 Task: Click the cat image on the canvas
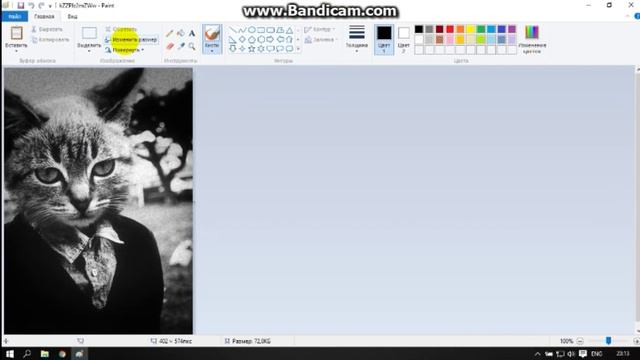pos(98,201)
